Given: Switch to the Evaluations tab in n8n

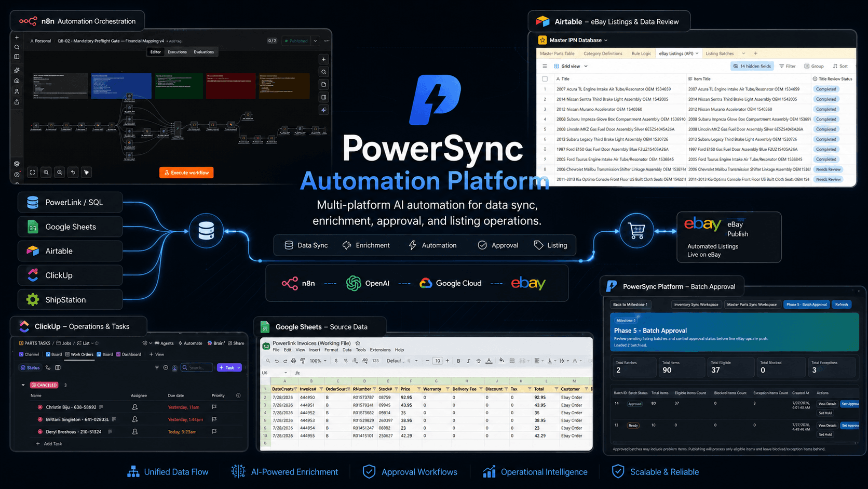Looking at the screenshot, I should point(204,52).
